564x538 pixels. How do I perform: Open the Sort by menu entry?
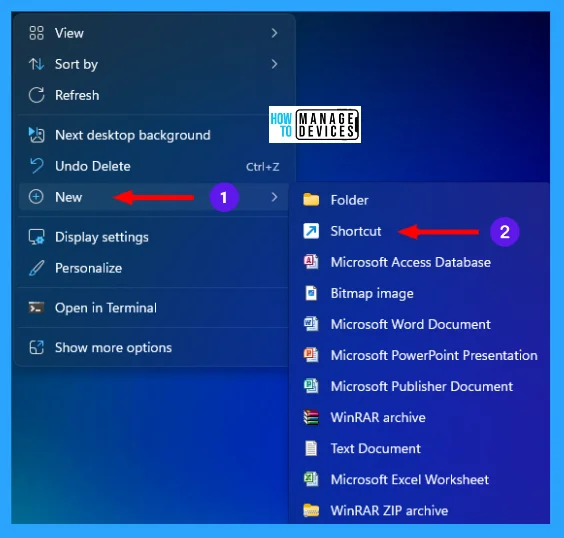pos(154,64)
